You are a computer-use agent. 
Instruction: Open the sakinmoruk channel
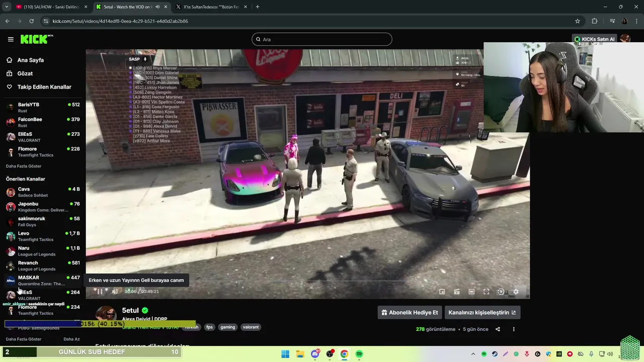[x=42, y=221]
